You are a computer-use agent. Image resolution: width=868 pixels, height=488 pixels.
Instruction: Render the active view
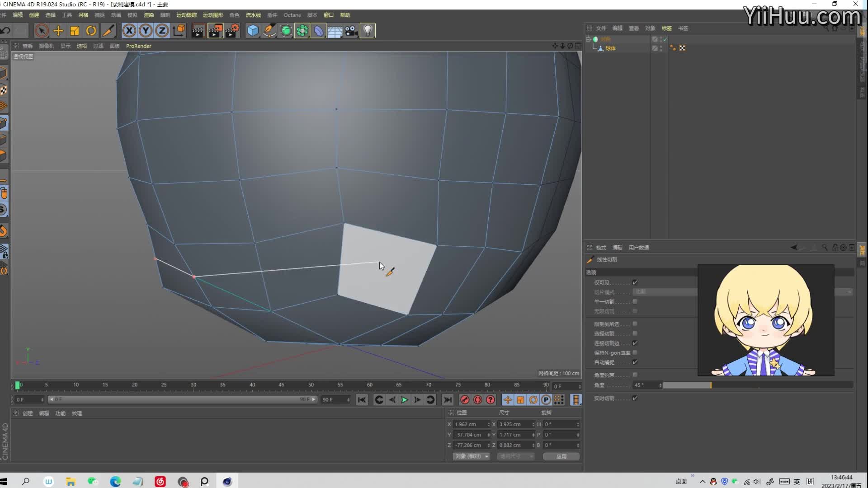click(x=198, y=31)
